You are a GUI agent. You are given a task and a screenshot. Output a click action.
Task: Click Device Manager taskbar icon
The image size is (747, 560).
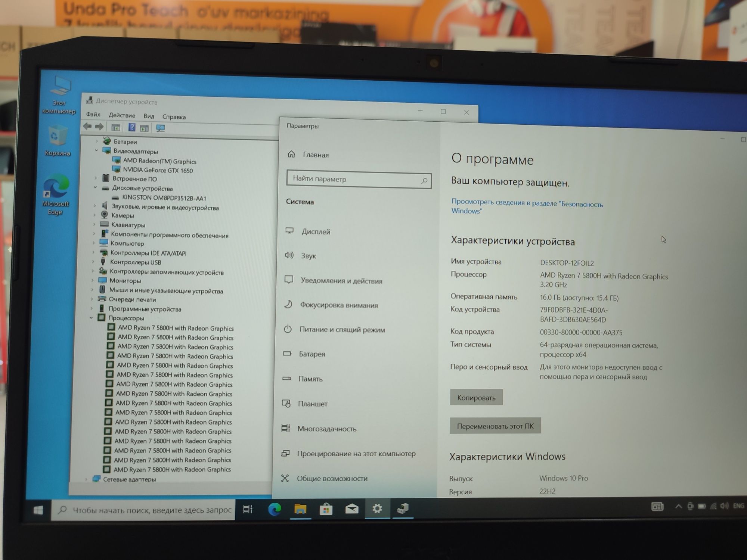403,508
